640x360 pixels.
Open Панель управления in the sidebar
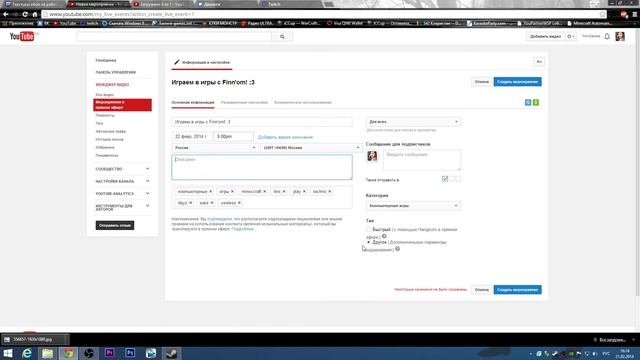(x=116, y=72)
